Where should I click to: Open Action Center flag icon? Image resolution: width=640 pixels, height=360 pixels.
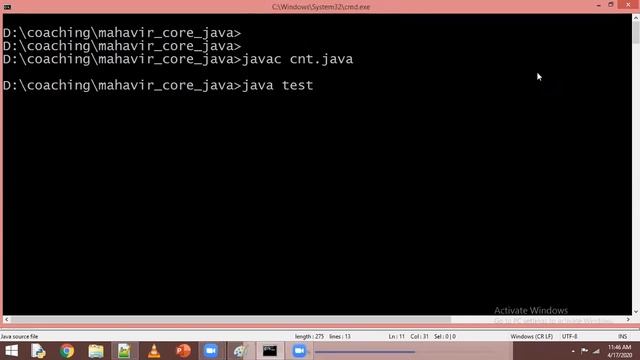tap(584, 351)
